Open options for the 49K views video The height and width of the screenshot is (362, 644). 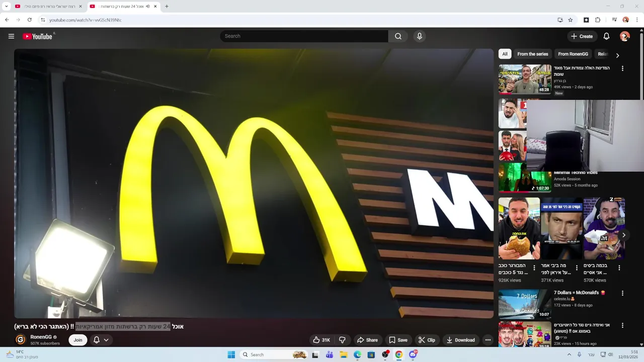(x=622, y=68)
